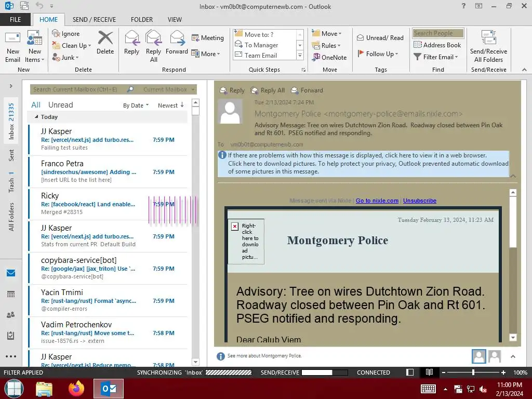The width and height of the screenshot is (532, 399).
Task: Click the Search Current Mailbox field
Action: coord(78,89)
